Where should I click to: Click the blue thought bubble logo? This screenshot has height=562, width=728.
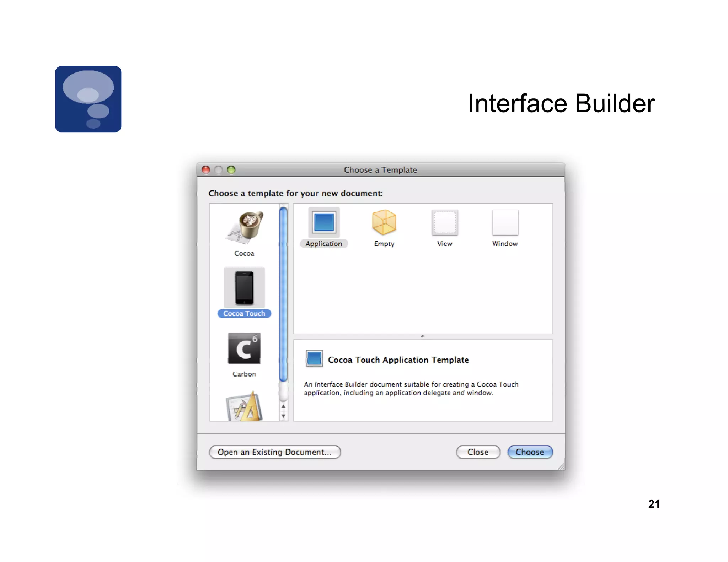(x=88, y=99)
